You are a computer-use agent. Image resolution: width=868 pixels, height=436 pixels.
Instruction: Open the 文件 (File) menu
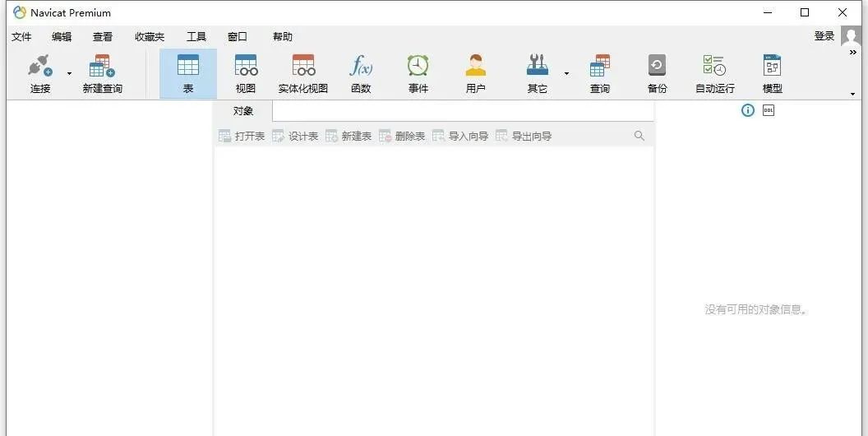tap(21, 37)
